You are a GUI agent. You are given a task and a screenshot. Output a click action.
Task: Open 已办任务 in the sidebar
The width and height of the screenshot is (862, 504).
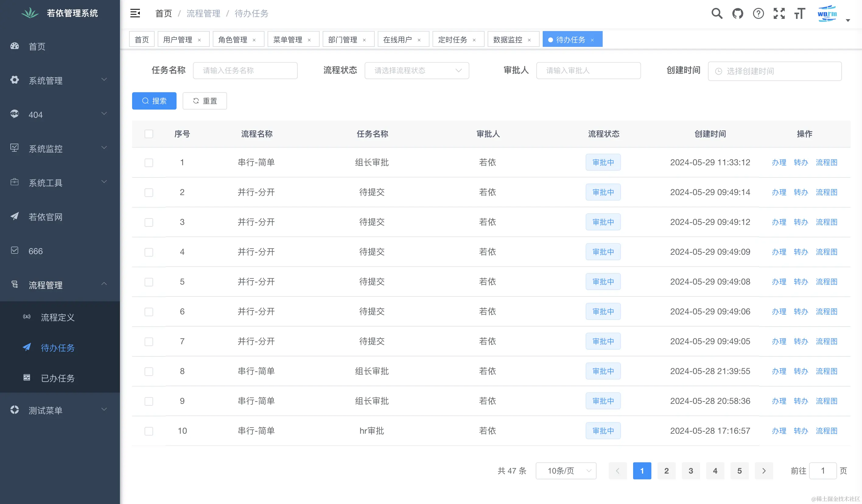[58, 378]
